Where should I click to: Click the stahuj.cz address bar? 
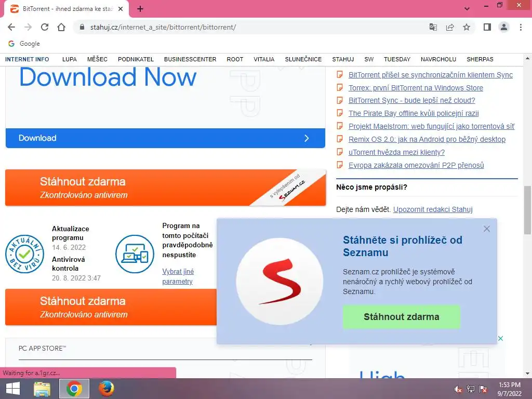click(x=251, y=27)
